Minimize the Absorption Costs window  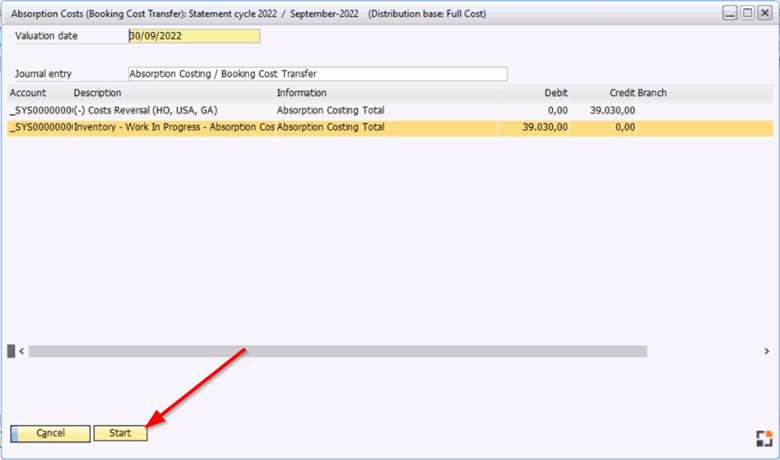tap(730, 12)
